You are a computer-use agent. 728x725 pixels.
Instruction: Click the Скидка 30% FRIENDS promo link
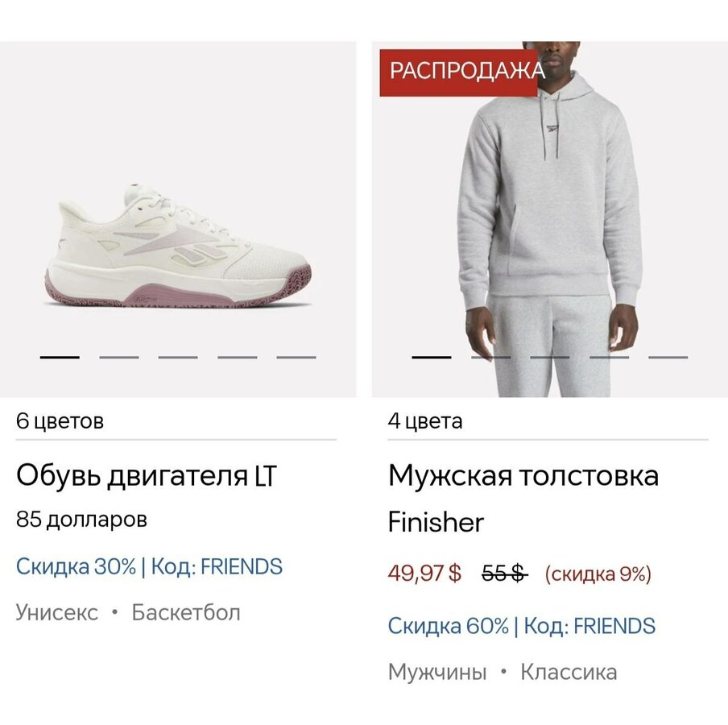tap(149, 566)
